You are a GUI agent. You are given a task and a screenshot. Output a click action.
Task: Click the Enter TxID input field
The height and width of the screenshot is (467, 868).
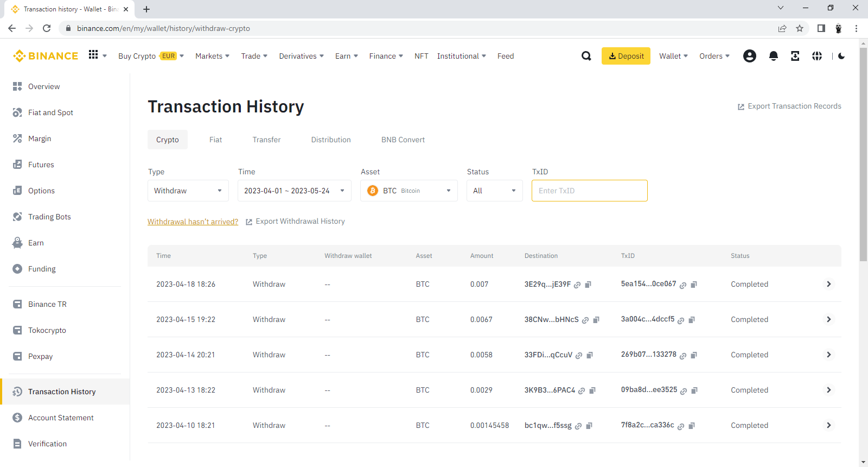pyautogui.click(x=590, y=191)
